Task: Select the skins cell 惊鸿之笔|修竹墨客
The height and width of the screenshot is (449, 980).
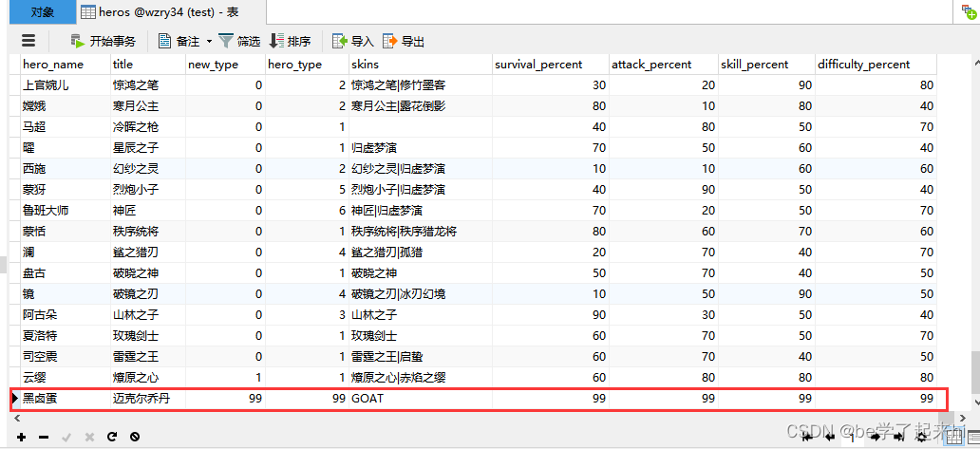Action: pos(421,85)
